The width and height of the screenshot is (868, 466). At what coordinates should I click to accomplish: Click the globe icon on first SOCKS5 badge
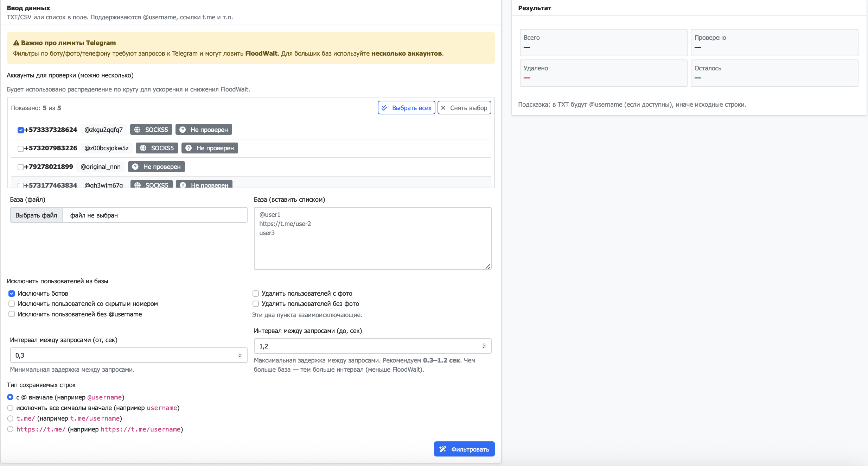click(x=137, y=130)
